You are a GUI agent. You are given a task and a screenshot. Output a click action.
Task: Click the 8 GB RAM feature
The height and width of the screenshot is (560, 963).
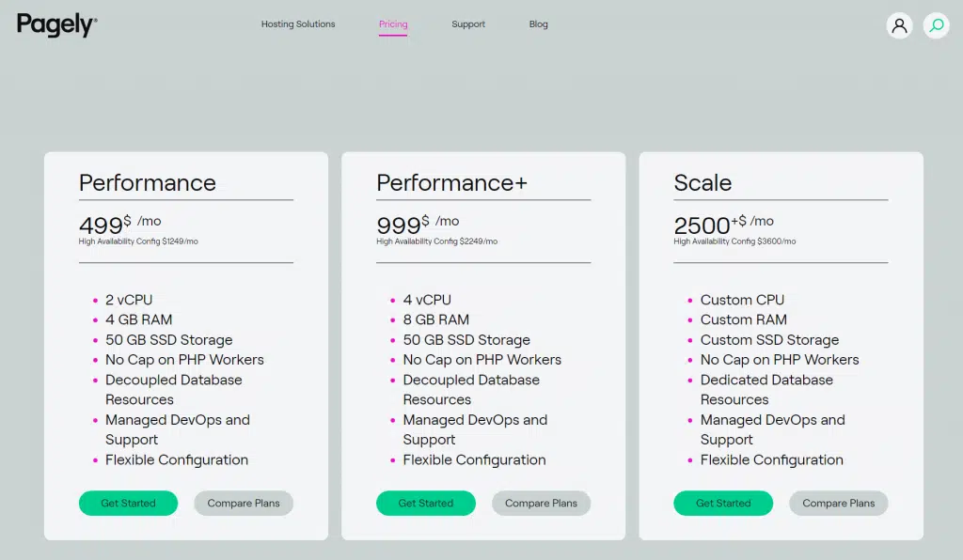coord(436,319)
